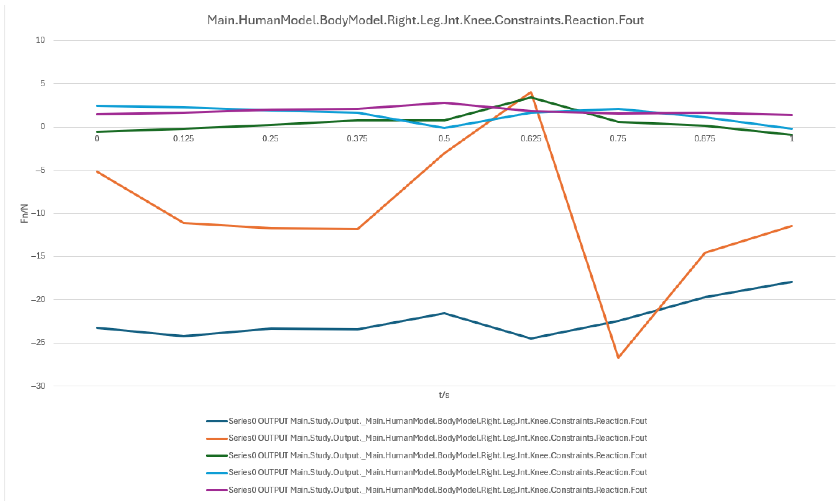Select the t/s horizontal axis title
The image size is (840, 504).
444,395
